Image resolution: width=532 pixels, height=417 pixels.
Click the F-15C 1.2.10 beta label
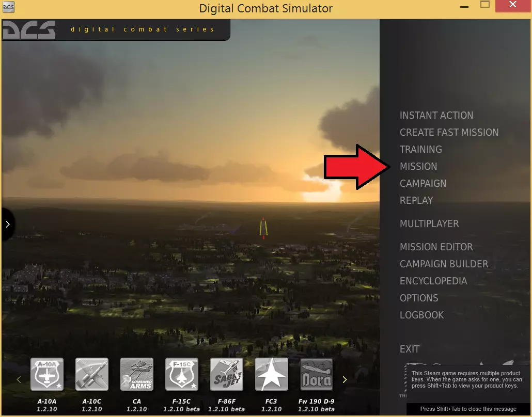[181, 405]
